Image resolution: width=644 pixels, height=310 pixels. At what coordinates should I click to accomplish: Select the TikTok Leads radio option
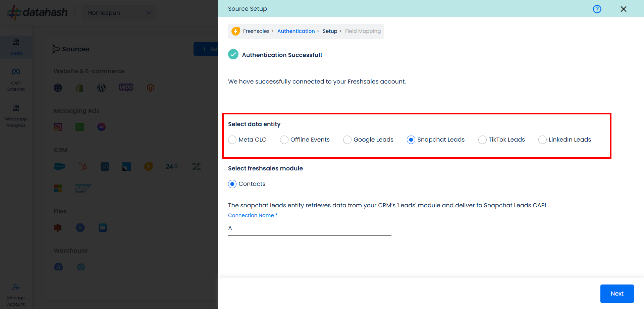click(482, 140)
